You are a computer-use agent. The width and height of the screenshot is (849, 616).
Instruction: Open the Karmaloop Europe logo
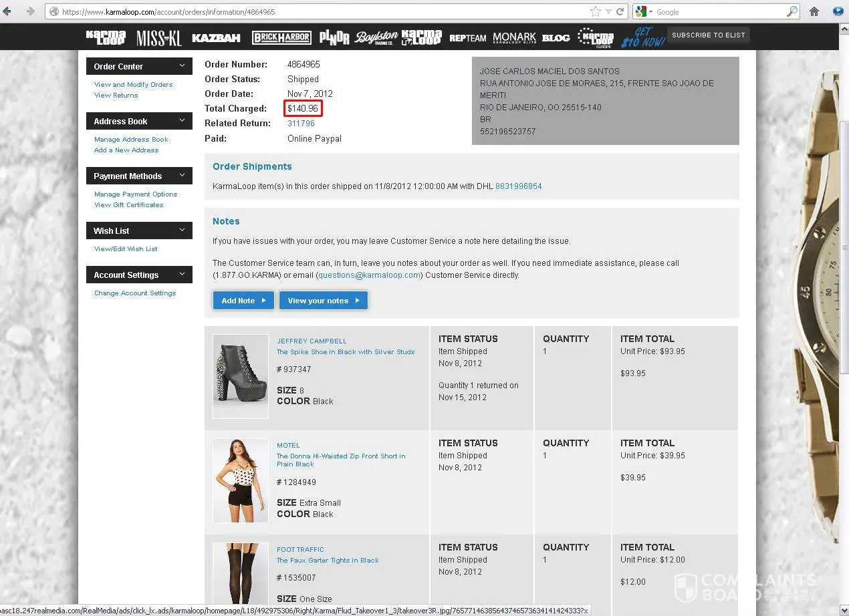(596, 37)
